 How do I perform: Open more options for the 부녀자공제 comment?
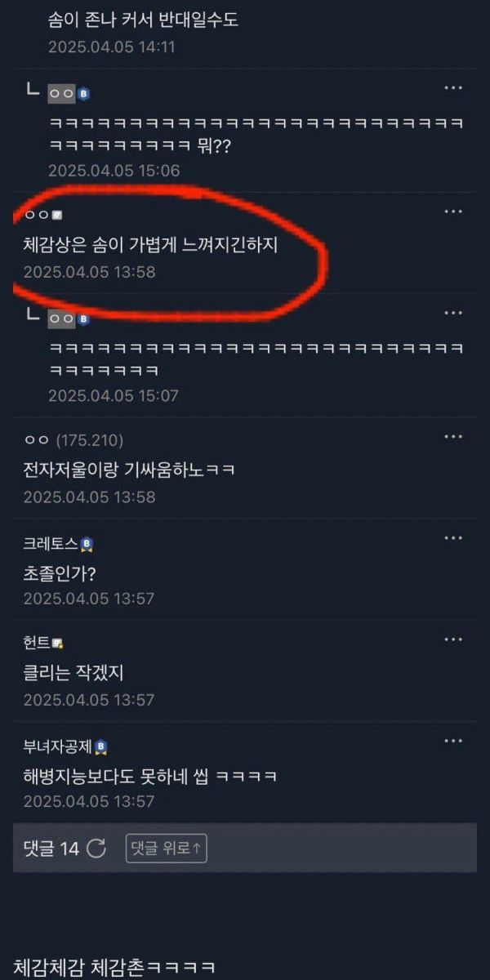(453, 741)
